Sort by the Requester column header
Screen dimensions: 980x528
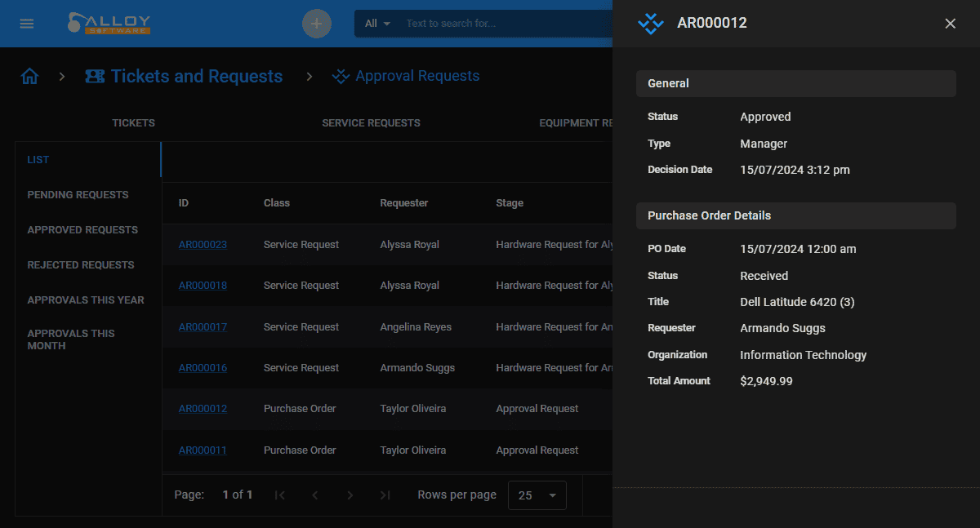[404, 203]
